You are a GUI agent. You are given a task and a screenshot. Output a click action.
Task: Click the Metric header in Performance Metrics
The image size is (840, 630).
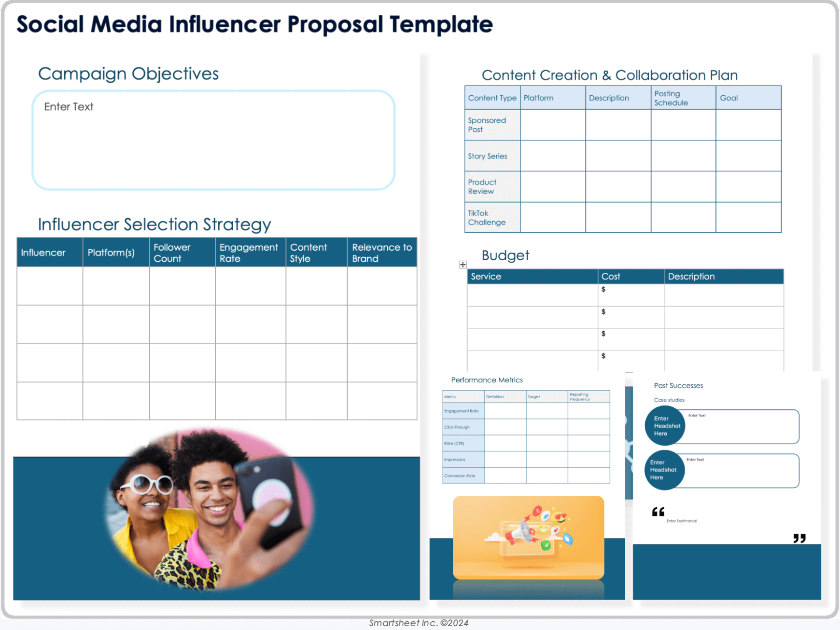(463, 396)
